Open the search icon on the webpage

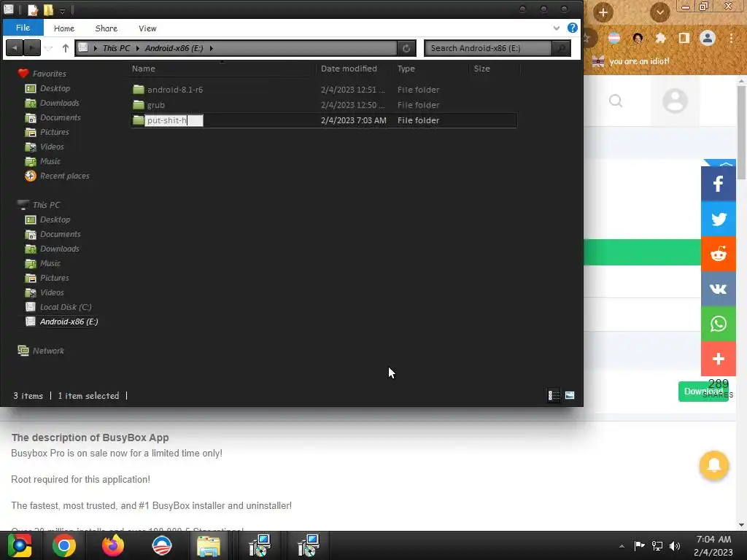click(x=616, y=101)
